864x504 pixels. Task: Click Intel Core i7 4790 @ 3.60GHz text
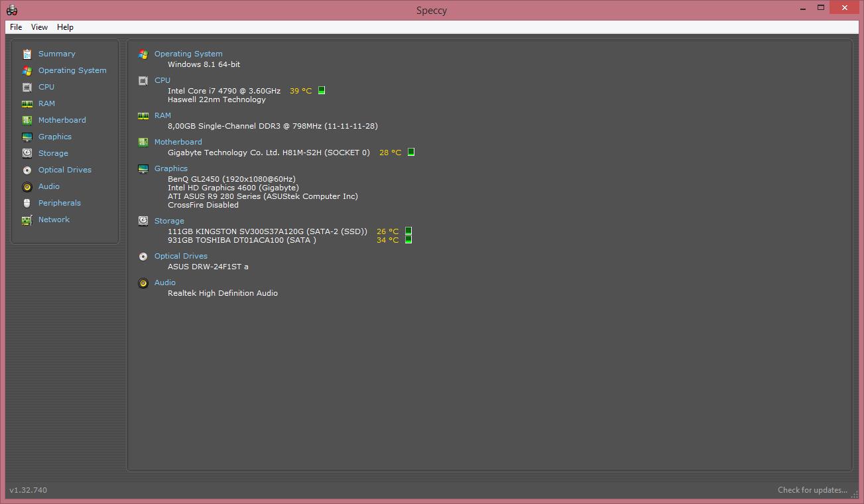224,91
